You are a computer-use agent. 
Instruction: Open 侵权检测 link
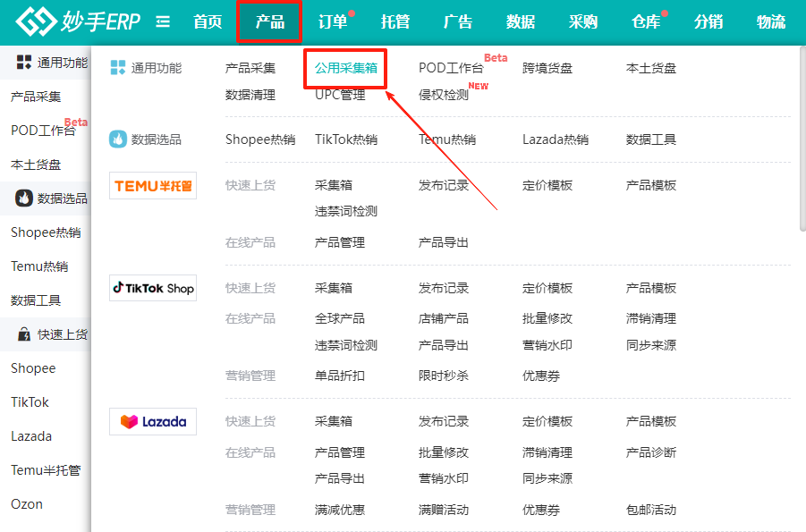point(444,95)
